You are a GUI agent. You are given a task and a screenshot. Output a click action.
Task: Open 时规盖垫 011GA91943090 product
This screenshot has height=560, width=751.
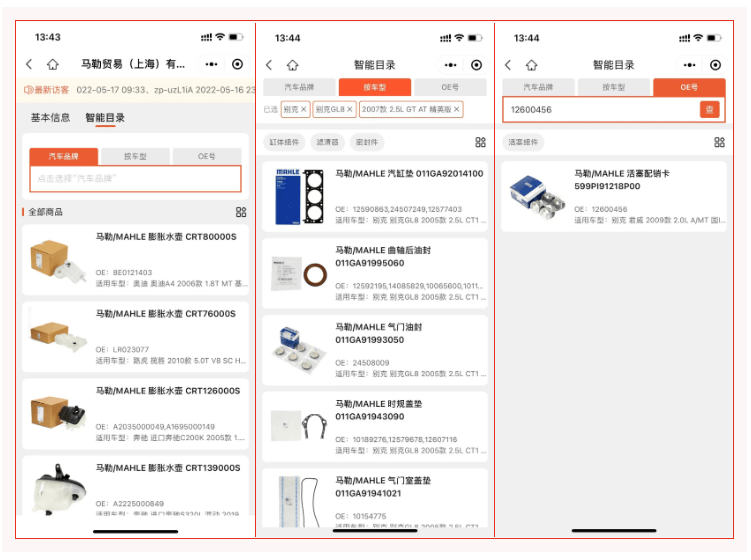(375, 427)
